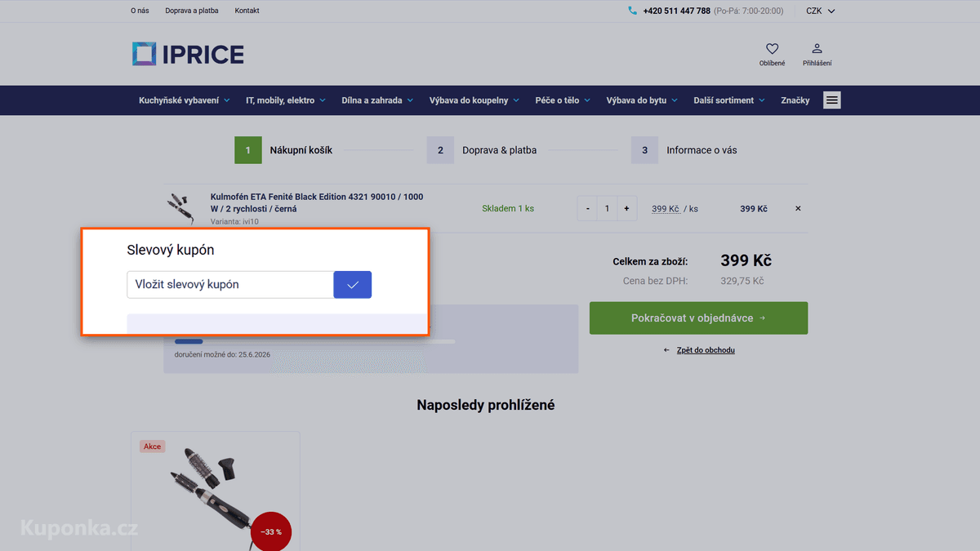Click the −33 % discount badge

point(271,531)
